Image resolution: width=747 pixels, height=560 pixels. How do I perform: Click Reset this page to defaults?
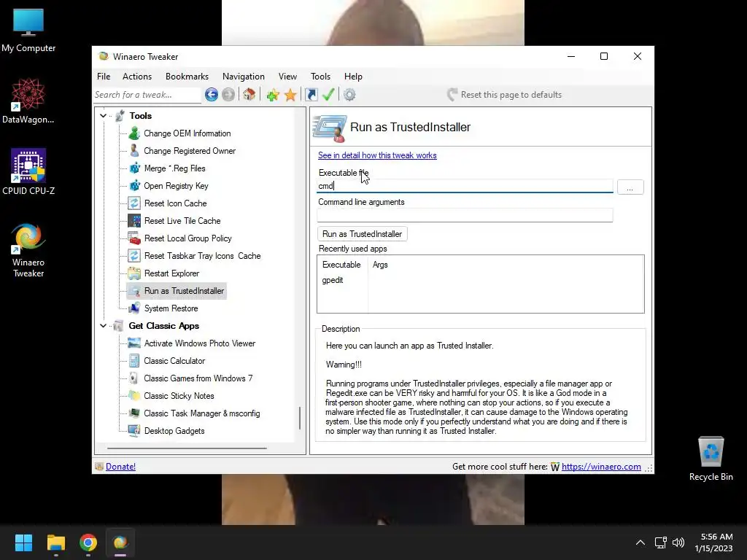coord(505,95)
